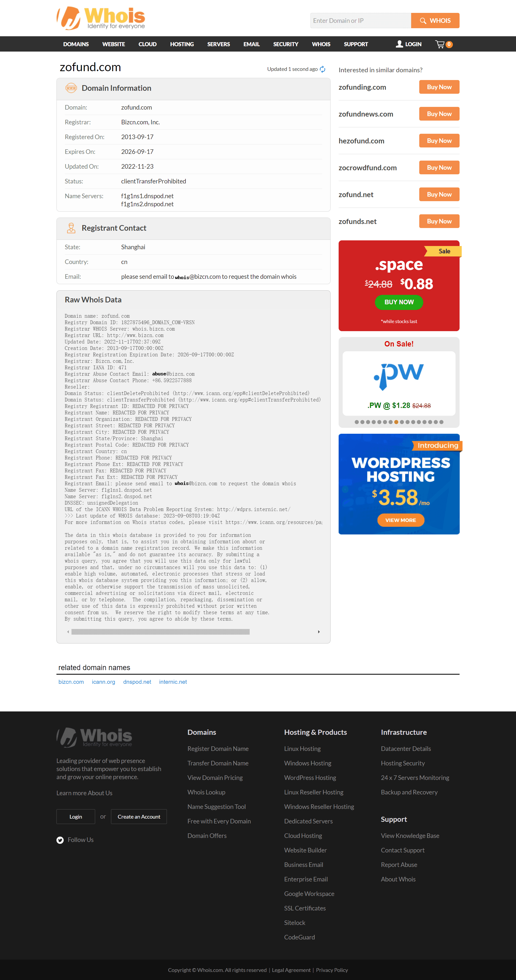Open the WEBSITE menu
Image resolution: width=516 pixels, height=980 pixels.
tap(113, 44)
